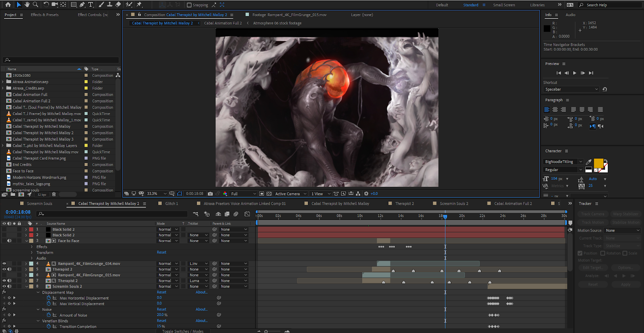Select the Clone Stamp tool
Image resolution: width=644 pixels, height=333 pixels.
tap(109, 5)
